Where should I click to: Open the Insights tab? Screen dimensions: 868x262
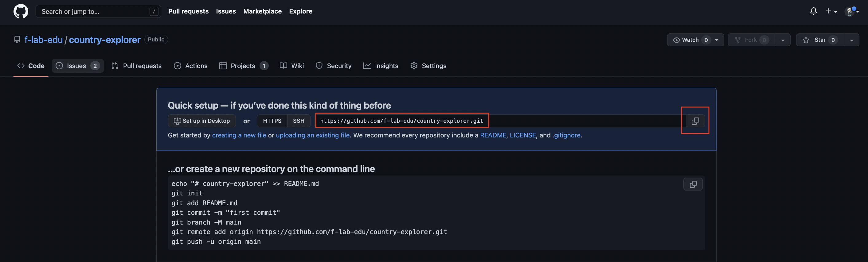pos(381,66)
